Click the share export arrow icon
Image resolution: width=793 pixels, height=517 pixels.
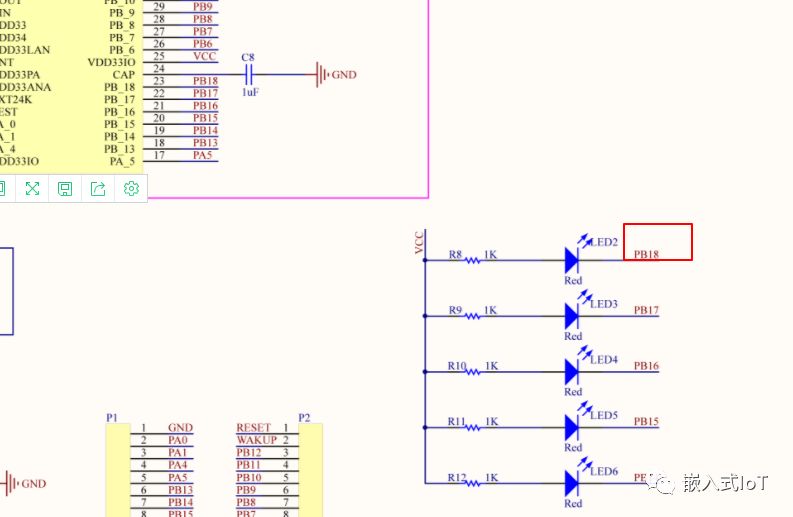pos(98,188)
